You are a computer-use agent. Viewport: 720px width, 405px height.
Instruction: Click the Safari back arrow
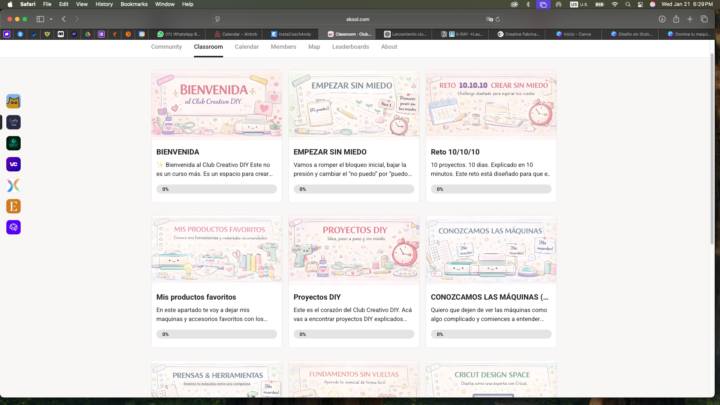point(64,19)
